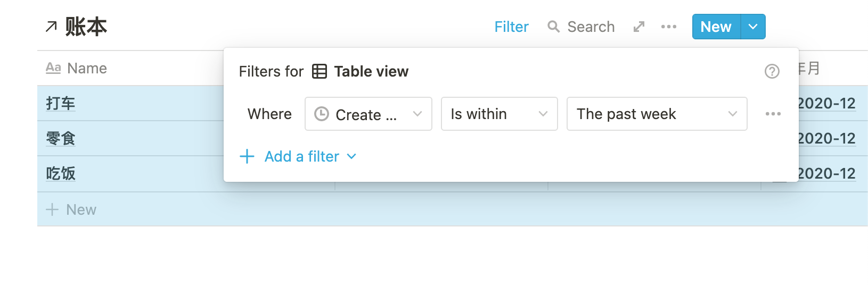Image resolution: width=868 pixels, height=286 pixels.
Task: Click the Search text field
Action: (x=591, y=27)
